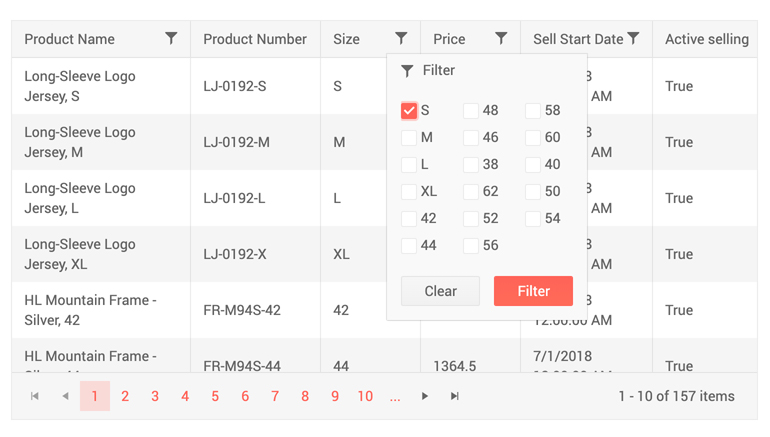Check the XL size checkbox
770x437 pixels.
pyautogui.click(x=409, y=191)
